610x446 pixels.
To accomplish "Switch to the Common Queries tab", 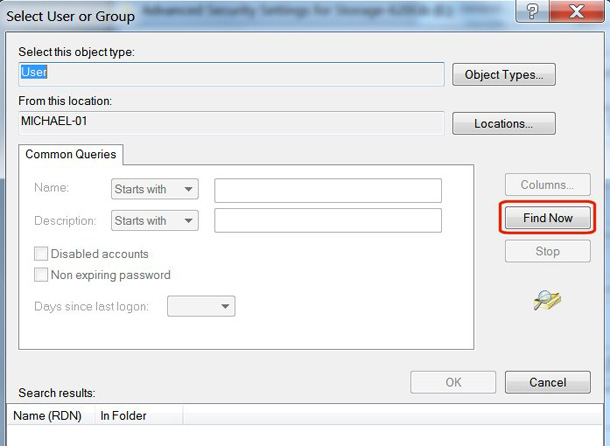I will pos(71,155).
